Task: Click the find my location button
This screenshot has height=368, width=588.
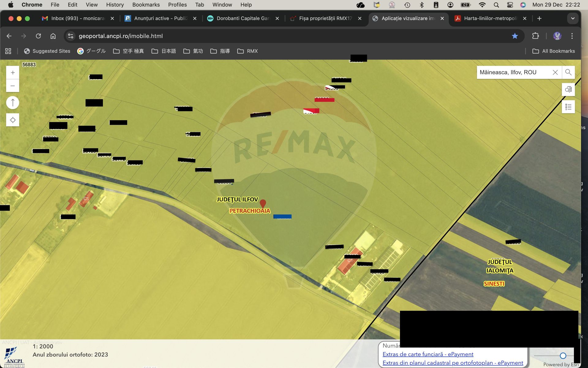Action: [13, 120]
